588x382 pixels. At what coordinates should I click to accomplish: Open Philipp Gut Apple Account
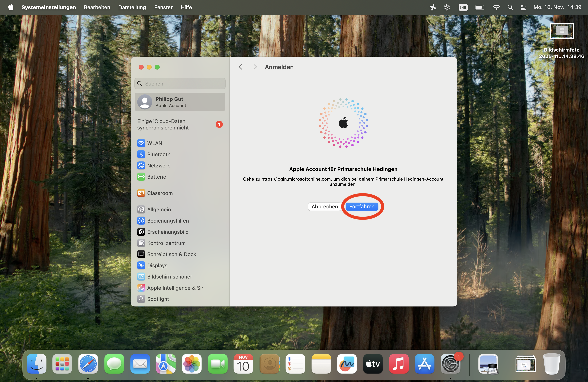click(180, 102)
